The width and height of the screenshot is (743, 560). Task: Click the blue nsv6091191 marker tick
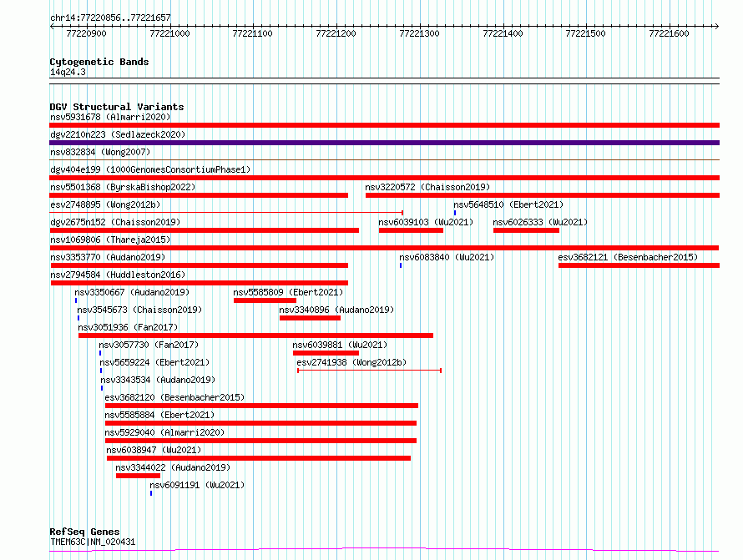tap(151, 493)
